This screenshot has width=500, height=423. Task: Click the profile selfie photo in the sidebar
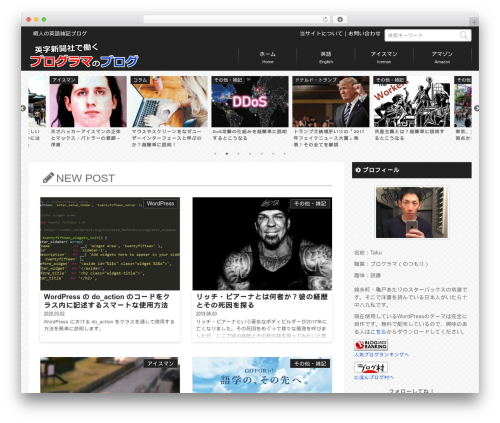click(412, 212)
